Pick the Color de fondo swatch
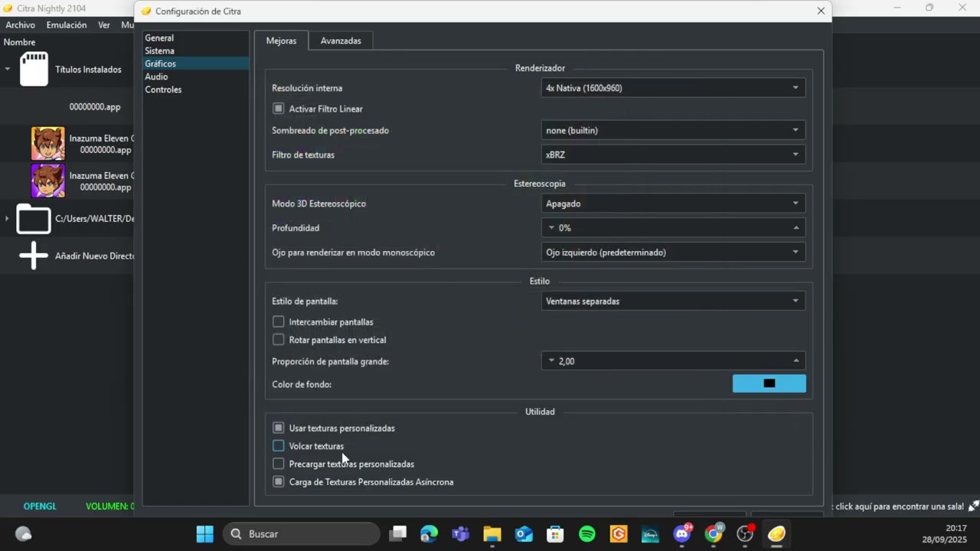Screen dimensions: 980x551 point(769,383)
